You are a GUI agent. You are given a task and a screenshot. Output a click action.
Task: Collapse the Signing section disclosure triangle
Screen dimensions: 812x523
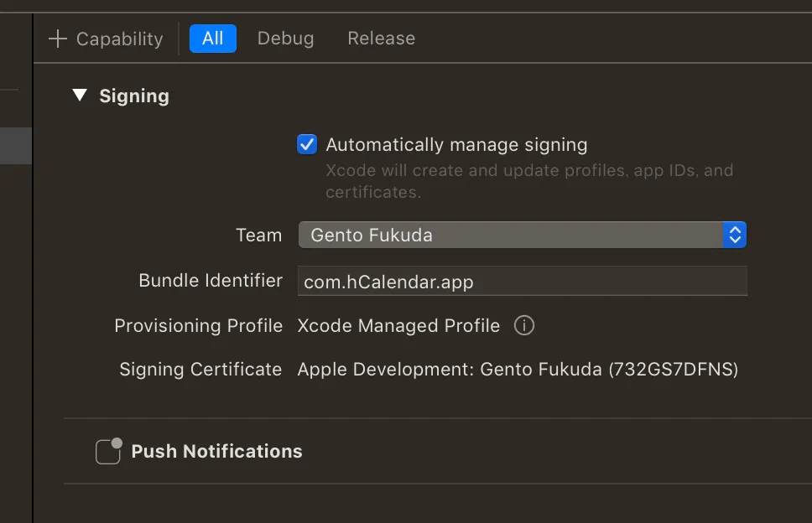[x=80, y=96]
